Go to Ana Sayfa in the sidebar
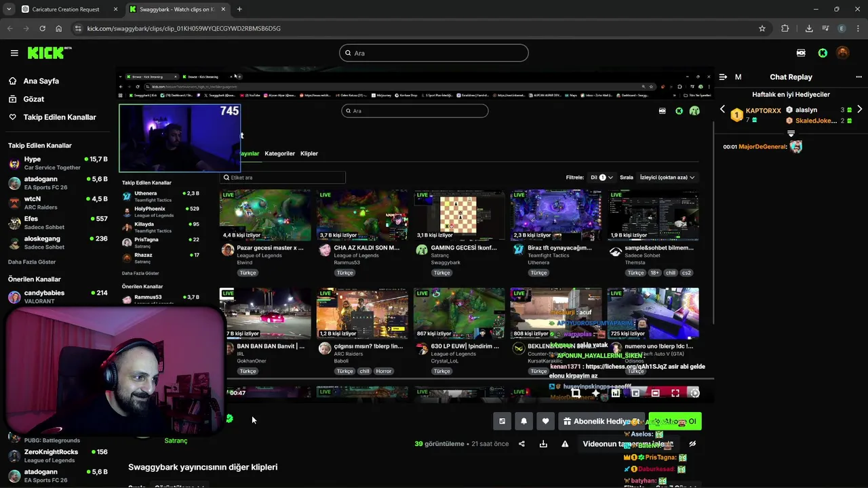868x488 pixels. pos(41,81)
